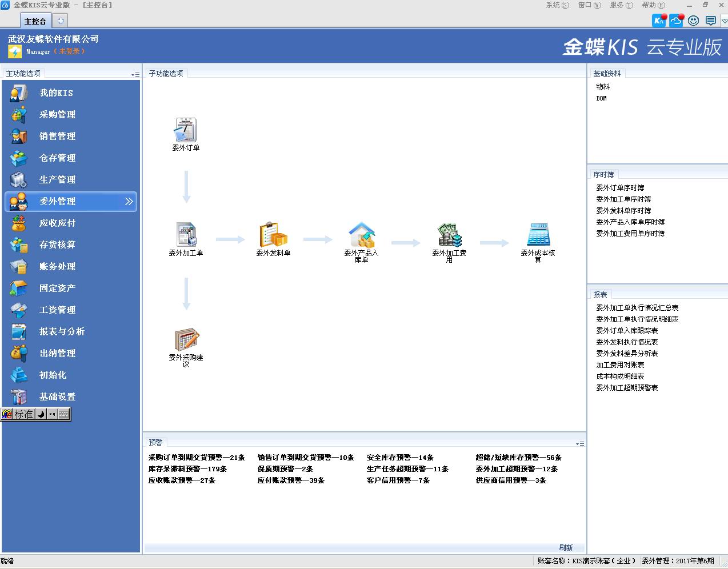Open the 帮助 menu
The width and height of the screenshot is (728, 569).
pos(653,5)
